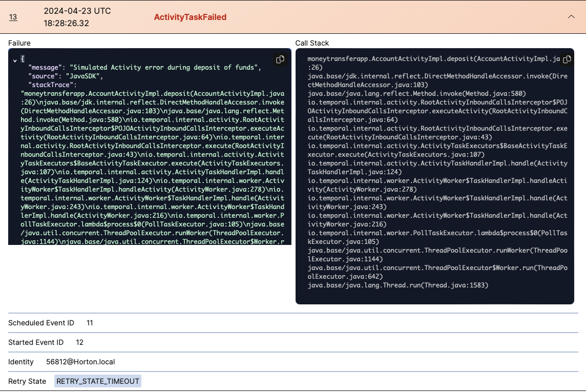Select the Thread.run(Thread.java:1583) stack line
Screen dimensions: 586x392
click(398, 285)
